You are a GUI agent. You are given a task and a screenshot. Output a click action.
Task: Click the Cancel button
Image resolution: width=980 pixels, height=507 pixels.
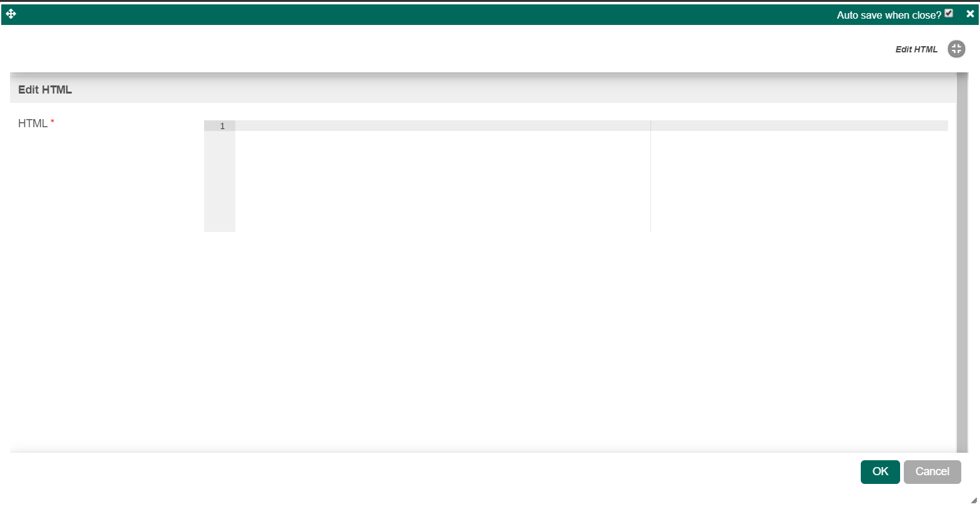click(x=932, y=472)
